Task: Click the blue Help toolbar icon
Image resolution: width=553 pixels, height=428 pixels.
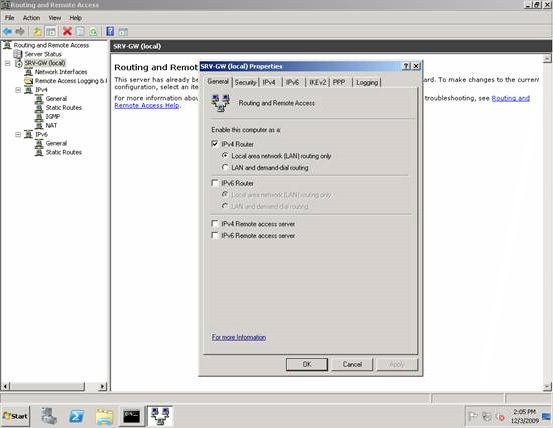Action: 110,31
